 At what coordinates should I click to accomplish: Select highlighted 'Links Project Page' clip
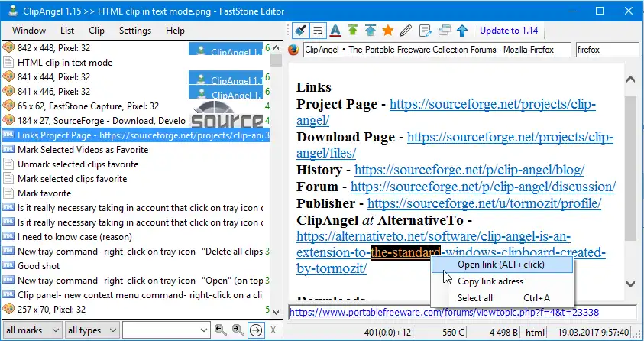(136, 135)
